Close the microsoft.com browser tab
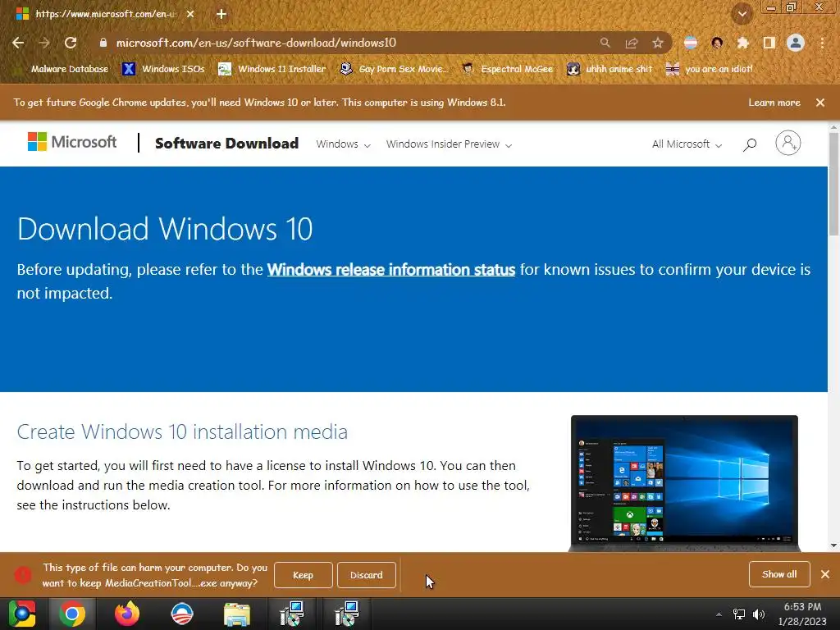Viewport: 840px width, 630px height. tap(190, 14)
